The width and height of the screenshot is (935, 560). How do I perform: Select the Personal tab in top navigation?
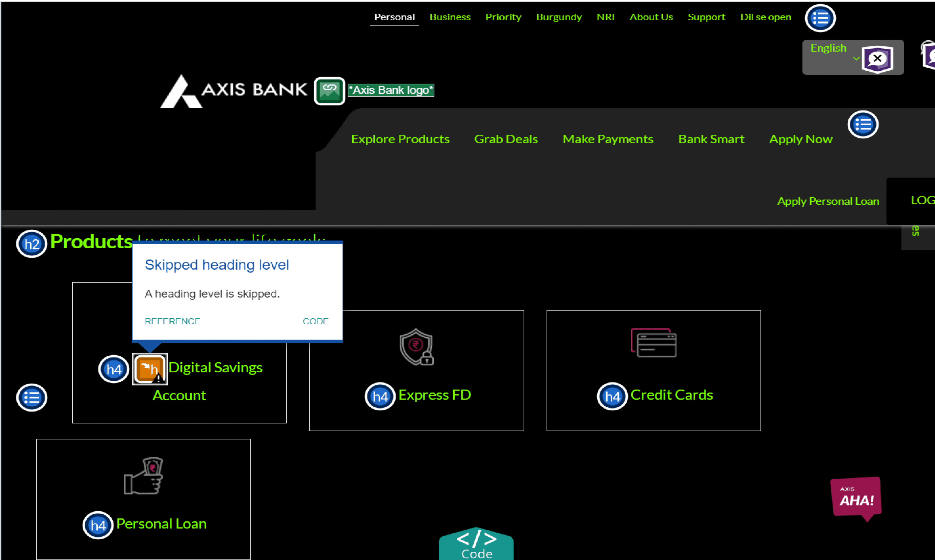pos(394,17)
